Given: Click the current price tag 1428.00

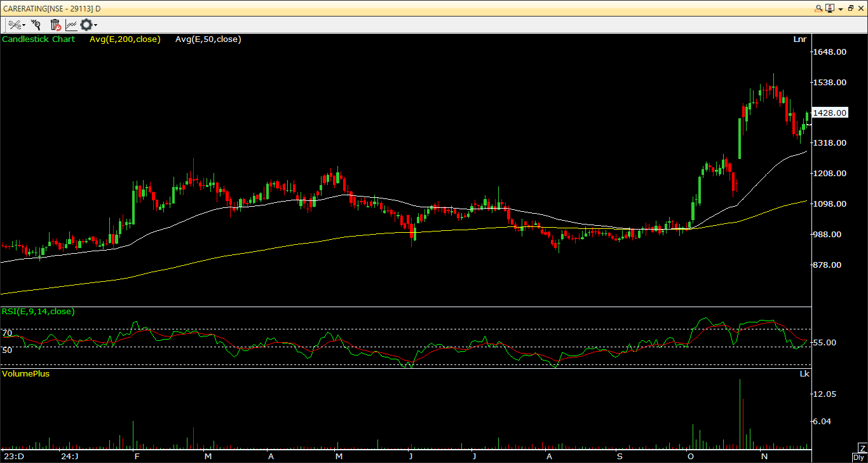Looking at the screenshot, I should [x=830, y=113].
